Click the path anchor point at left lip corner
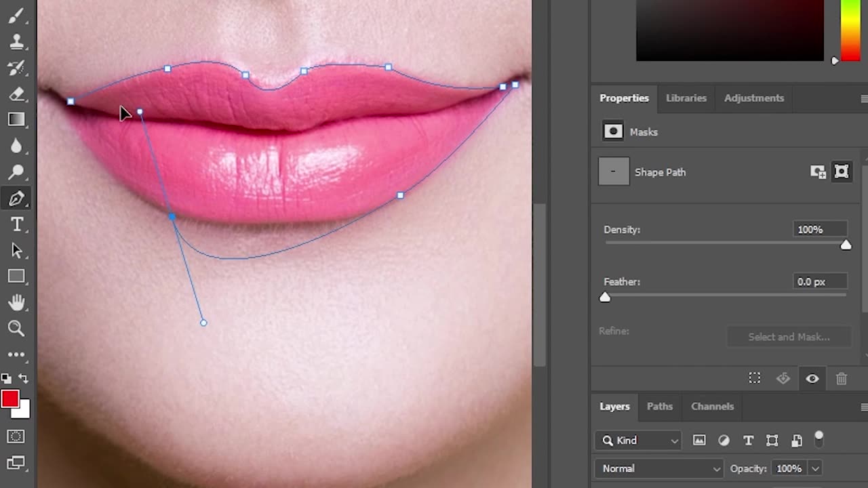The width and height of the screenshot is (868, 488). tap(71, 102)
